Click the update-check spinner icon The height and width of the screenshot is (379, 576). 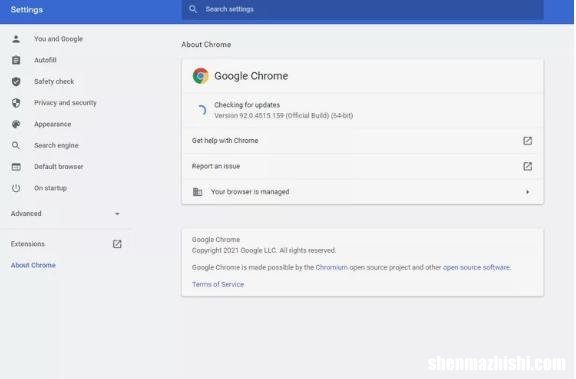pyautogui.click(x=201, y=110)
